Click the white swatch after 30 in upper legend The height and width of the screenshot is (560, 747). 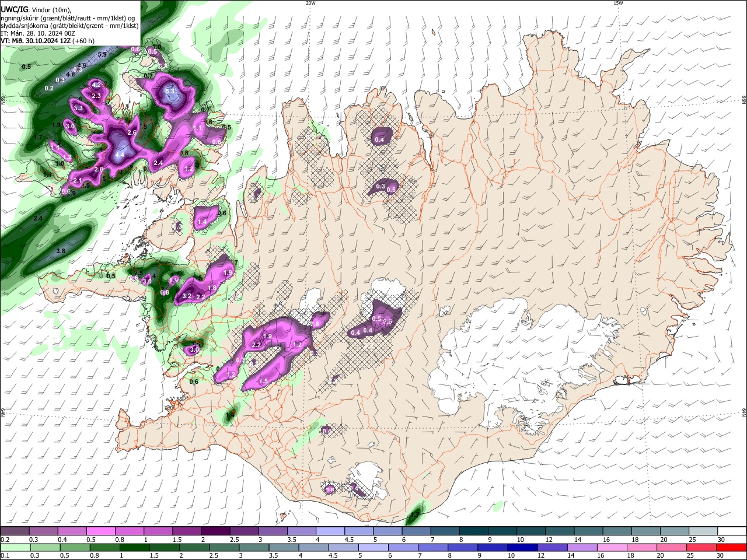tap(732, 531)
